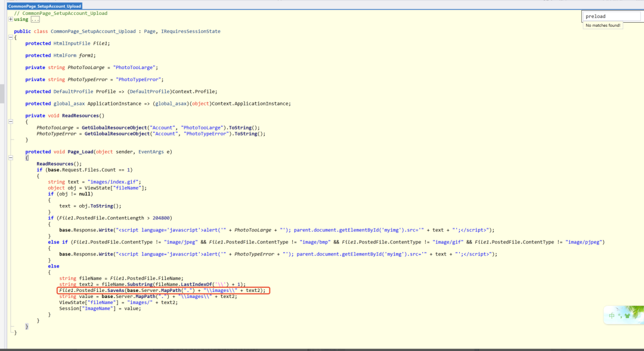Click the form1 field declaration name

click(x=86, y=55)
